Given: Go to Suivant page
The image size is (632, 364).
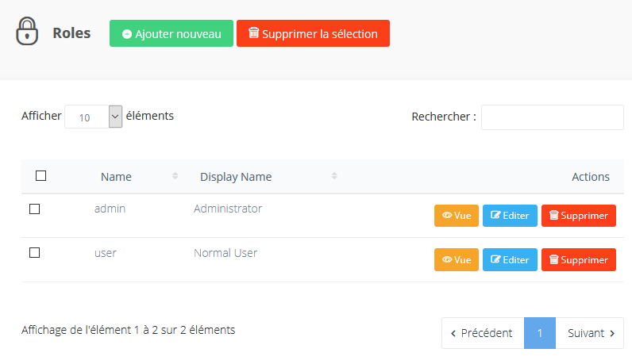Looking at the screenshot, I should click(590, 333).
